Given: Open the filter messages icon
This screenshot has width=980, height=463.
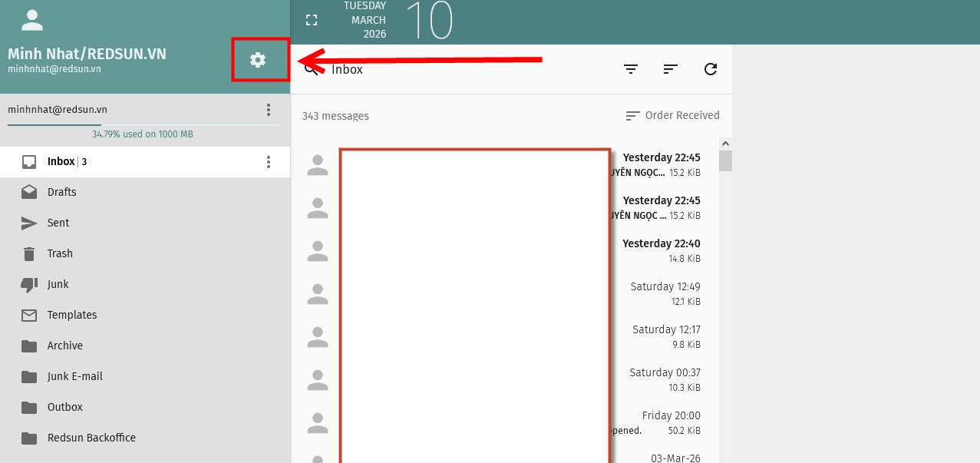Looking at the screenshot, I should click(x=631, y=69).
